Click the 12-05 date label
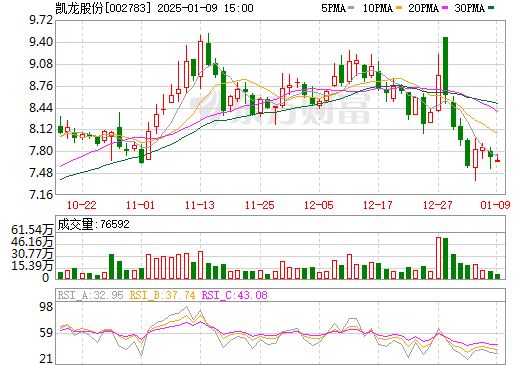Image resolution: width=520 pixels, height=365 pixels. click(319, 205)
